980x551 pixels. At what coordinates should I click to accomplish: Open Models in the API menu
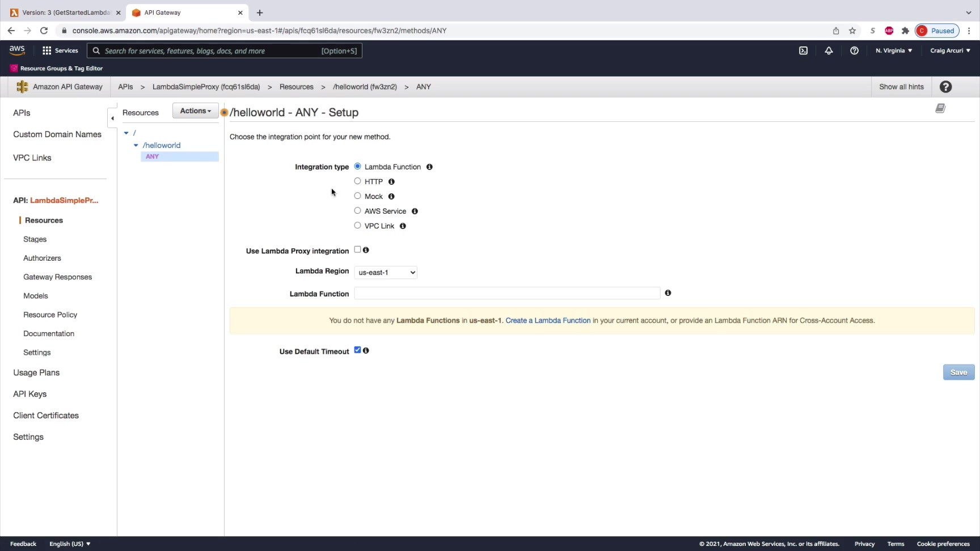tap(35, 296)
